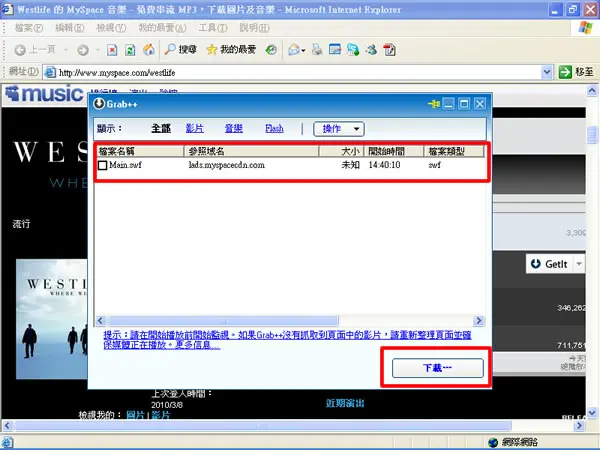Click the page icon in address bar

coord(50,72)
